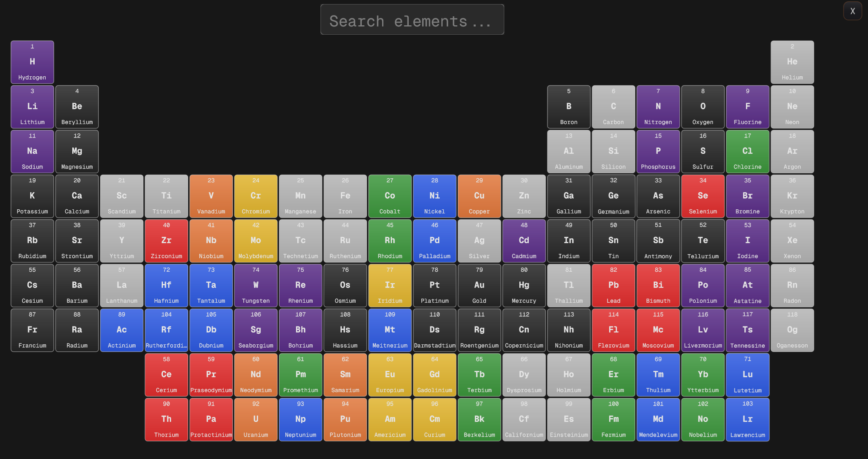Choose the Palladium tile
The height and width of the screenshot is (459, 868).
pos(434,241)
